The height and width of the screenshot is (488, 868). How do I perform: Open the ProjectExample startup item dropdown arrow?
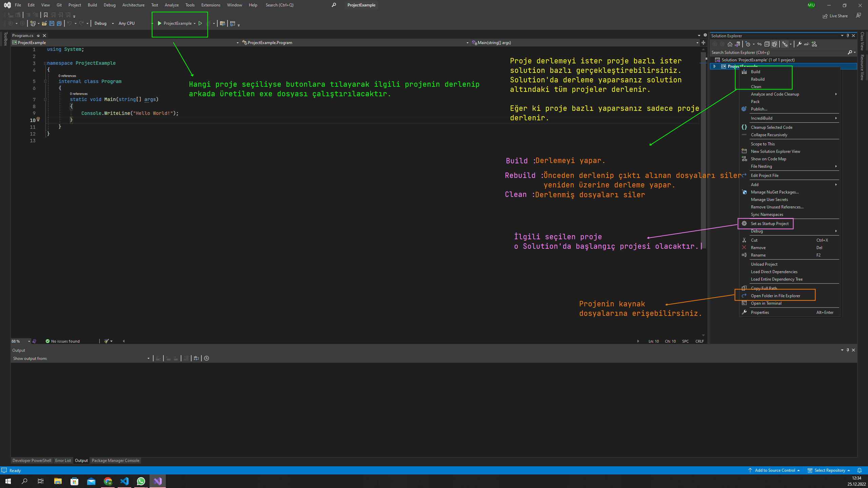pos(195,23)
